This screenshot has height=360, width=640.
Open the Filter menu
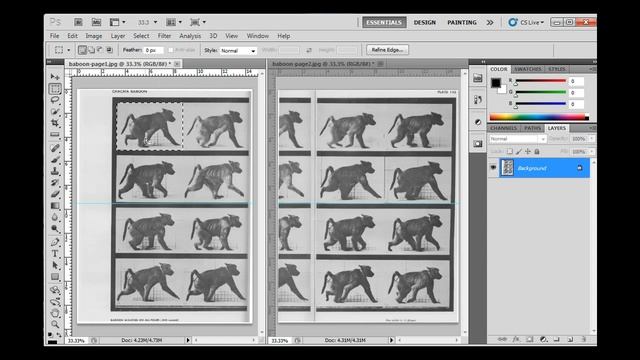[164, 36]
